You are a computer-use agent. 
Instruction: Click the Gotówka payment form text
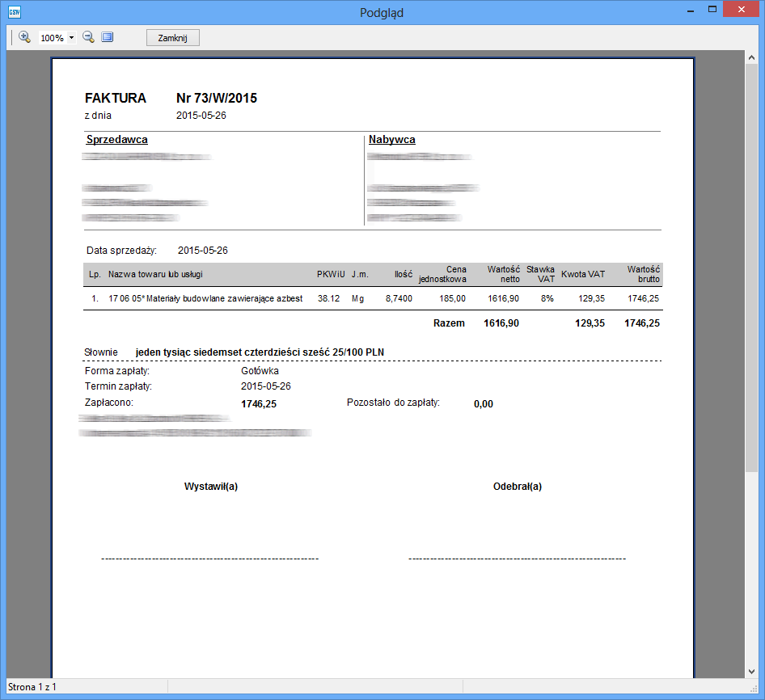pyautogui.click(x=260, y=371)
